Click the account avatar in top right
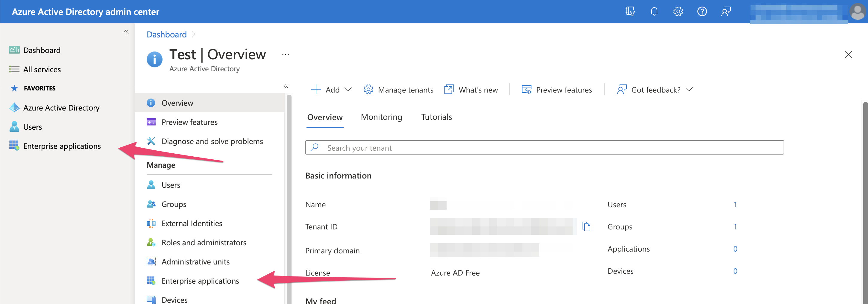868x304 pixels. 857,12
